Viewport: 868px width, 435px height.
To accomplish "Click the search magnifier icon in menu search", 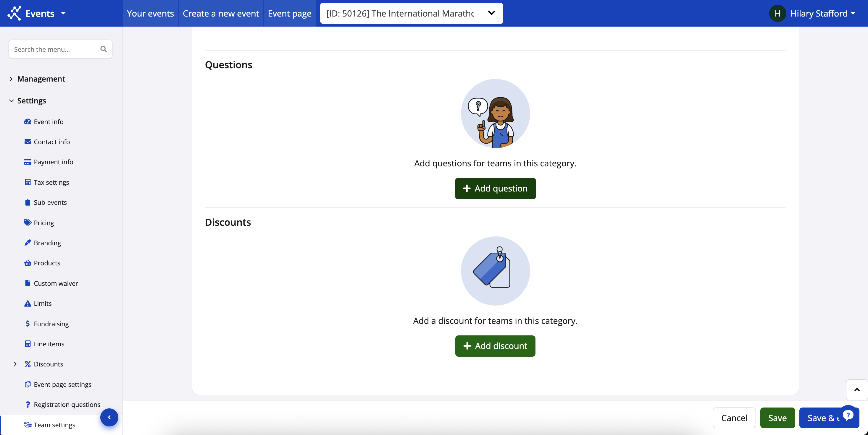I will tap(104, 49).
